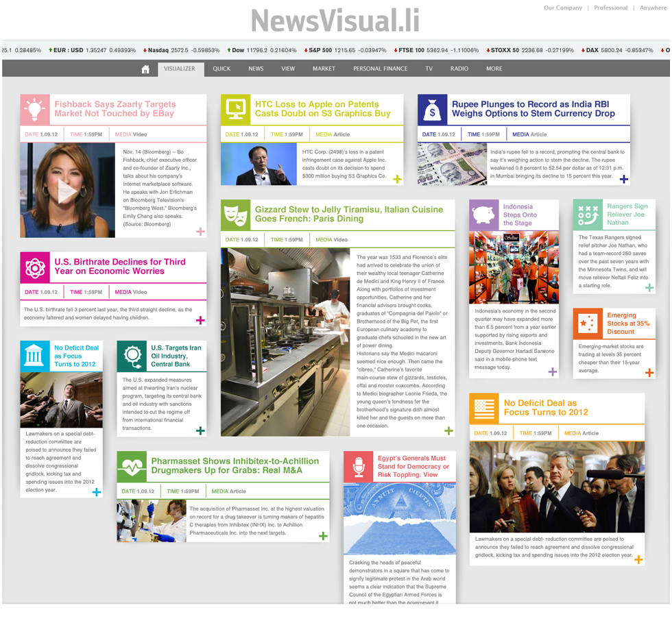Expand the U.S. Targets Iran card

click(200, 430)
